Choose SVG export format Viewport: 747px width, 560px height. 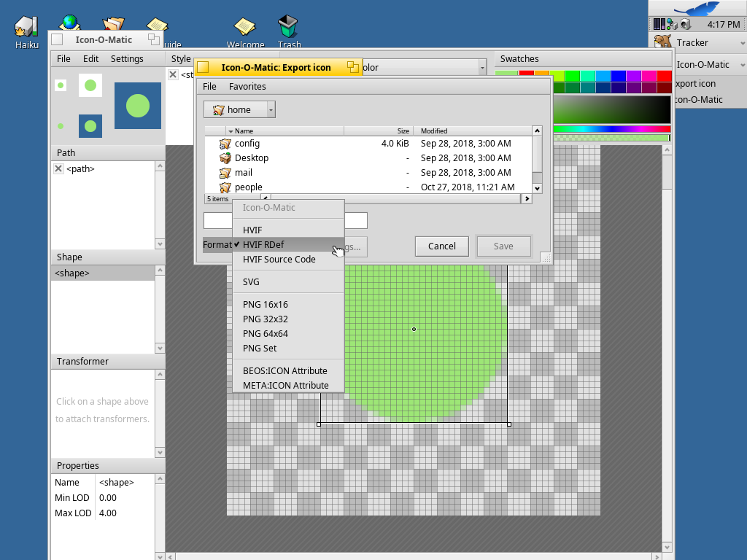click(x=288, y=282)
